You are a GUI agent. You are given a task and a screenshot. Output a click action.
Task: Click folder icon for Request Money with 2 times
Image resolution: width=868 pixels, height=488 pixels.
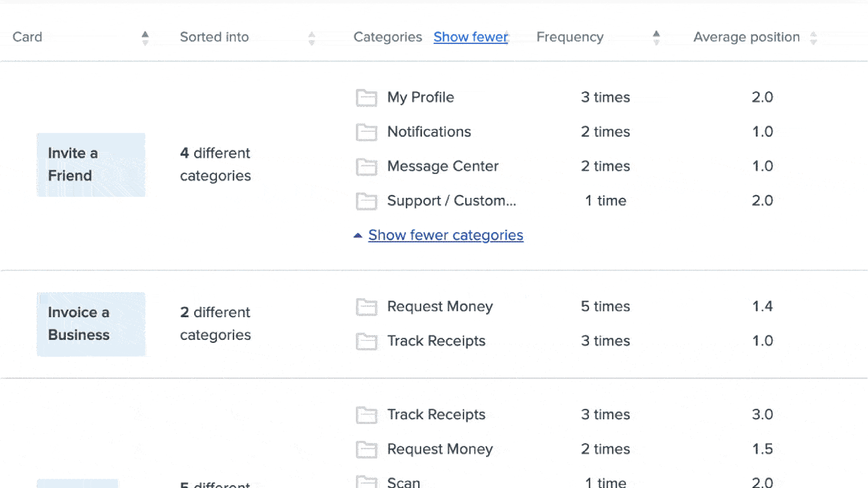coord(366,450)
